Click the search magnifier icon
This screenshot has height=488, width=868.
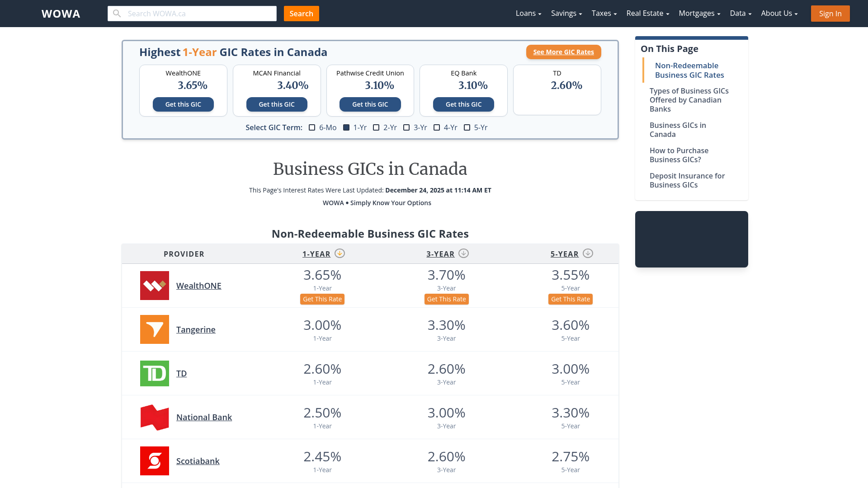click(117, 13)
